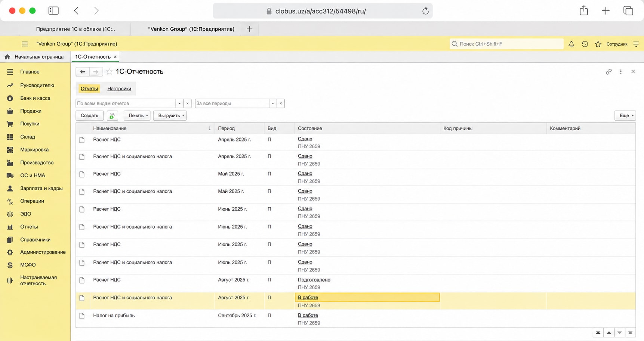Go back with the left arrow button

83,72
